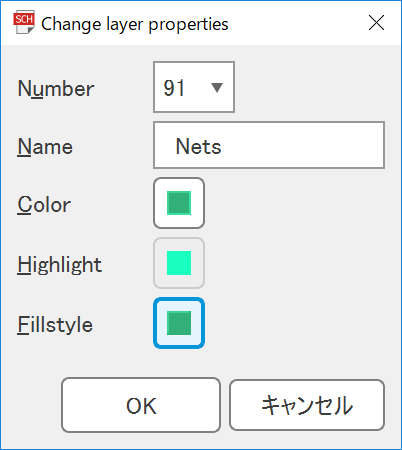The image size is (402, 450).
Task: Click the Name field containing Nets
Action: point(269,145)
